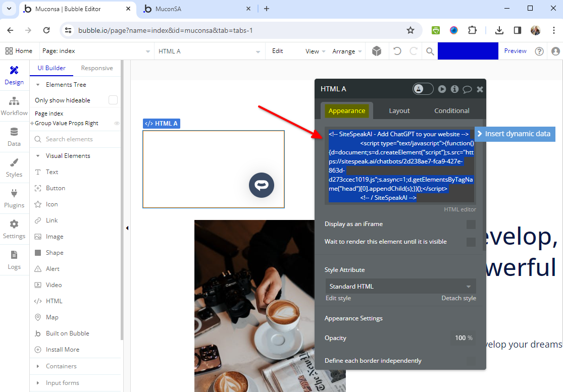
Task: Click the info icon in HTML A panel
Action: [454, 89]
